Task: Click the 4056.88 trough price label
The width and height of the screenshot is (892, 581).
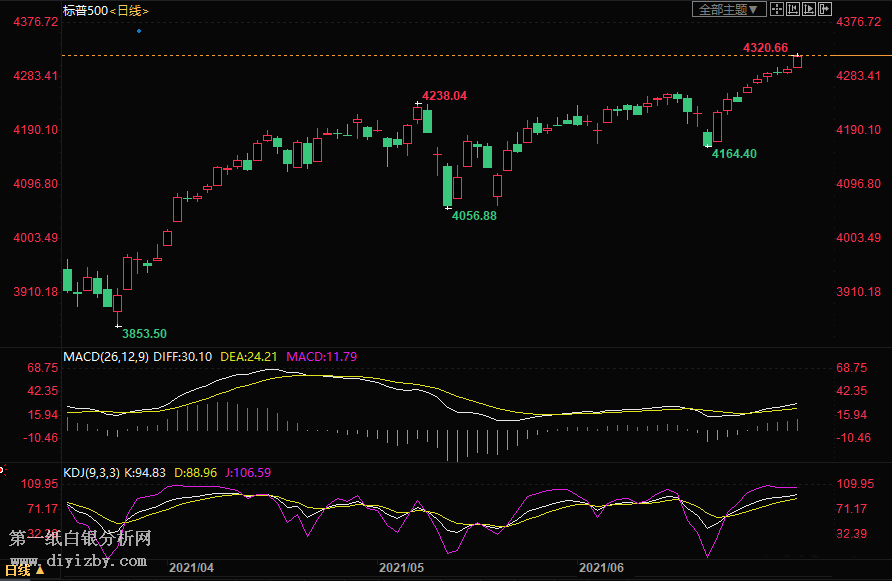Action: click(x=474, y=215)
